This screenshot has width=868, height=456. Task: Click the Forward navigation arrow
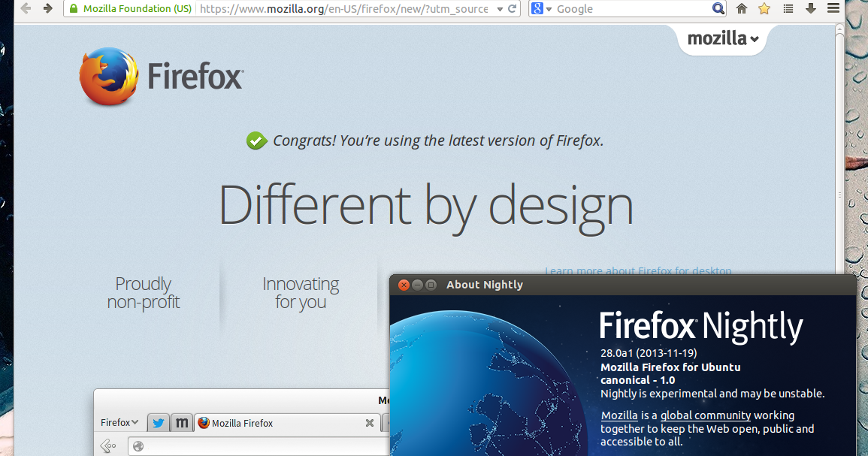click(48, 8)
